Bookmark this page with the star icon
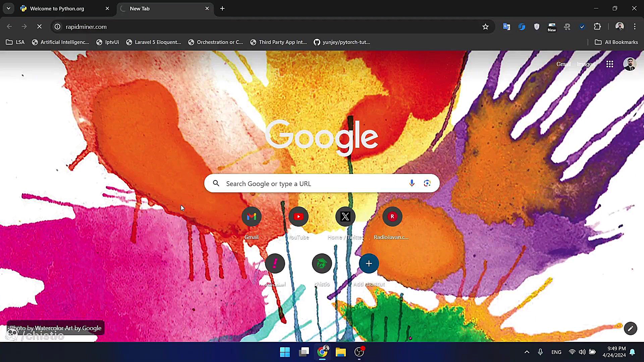The image size is (644, 362). coord(485,27)
